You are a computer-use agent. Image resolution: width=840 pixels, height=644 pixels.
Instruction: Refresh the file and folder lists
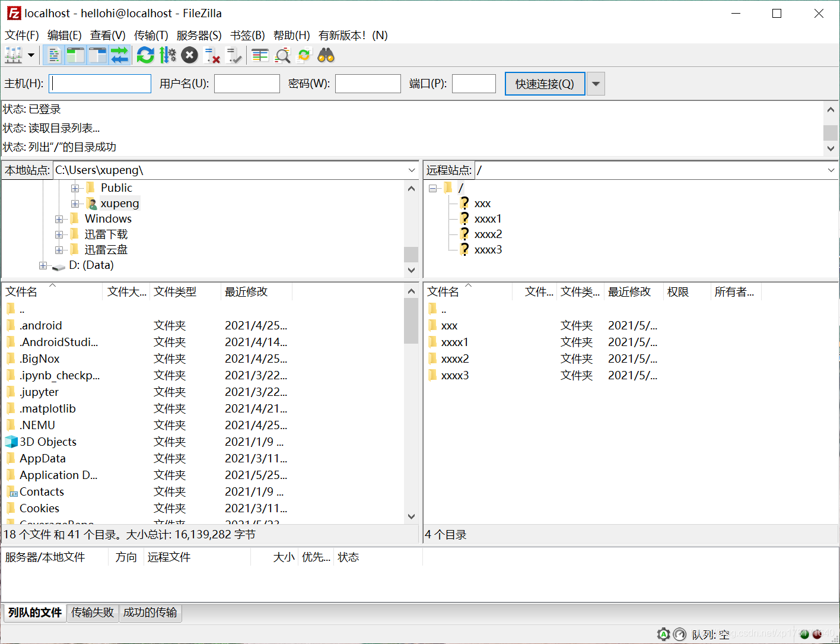tap(145, 55)
